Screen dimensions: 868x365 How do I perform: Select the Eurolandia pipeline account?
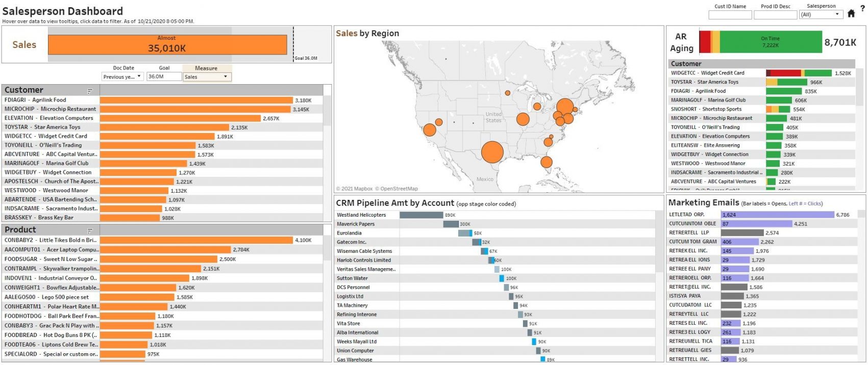[x=495, y=233]
